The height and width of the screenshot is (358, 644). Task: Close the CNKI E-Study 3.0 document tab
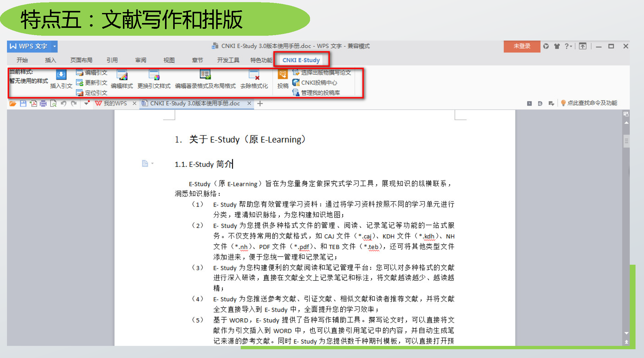click(x=249, y=104)
